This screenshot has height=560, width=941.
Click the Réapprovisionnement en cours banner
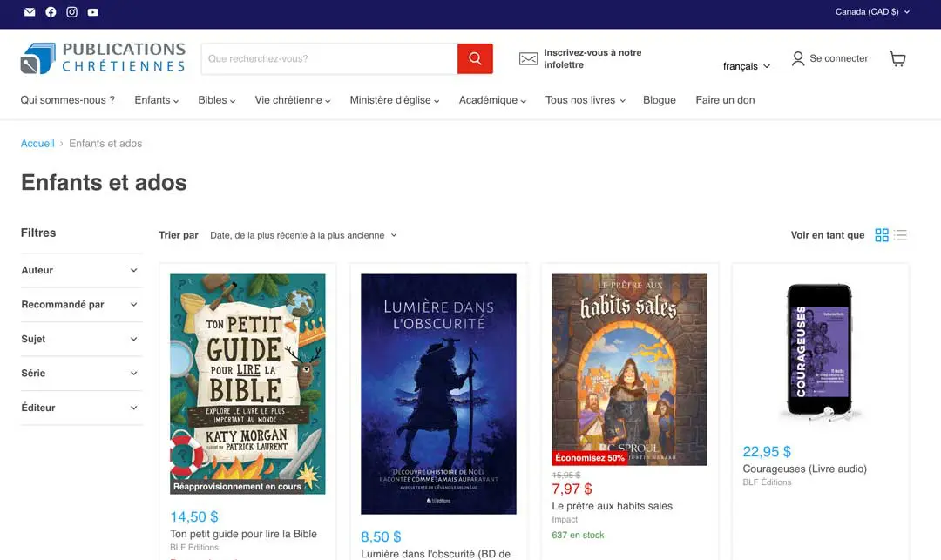point(238,487)
